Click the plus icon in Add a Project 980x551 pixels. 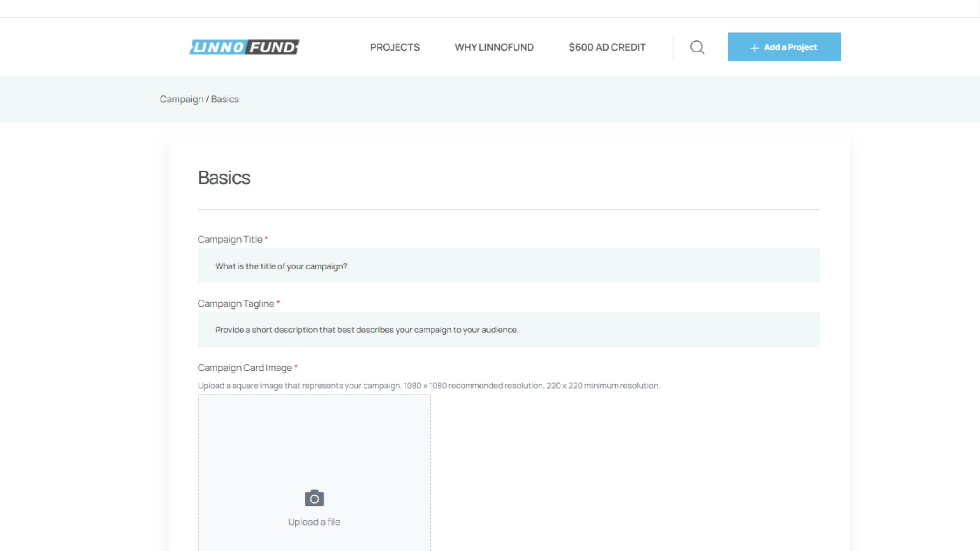[x=754, y=48]
